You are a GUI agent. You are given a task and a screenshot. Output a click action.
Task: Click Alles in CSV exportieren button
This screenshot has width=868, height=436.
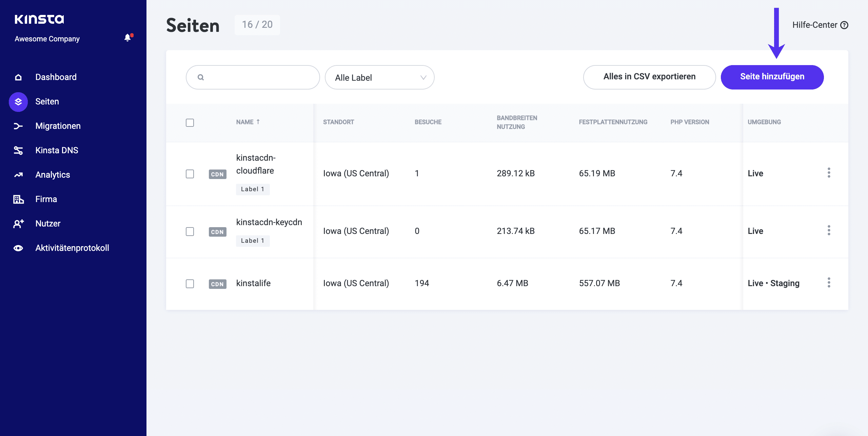pyautogui.click(x=650, y=77)
